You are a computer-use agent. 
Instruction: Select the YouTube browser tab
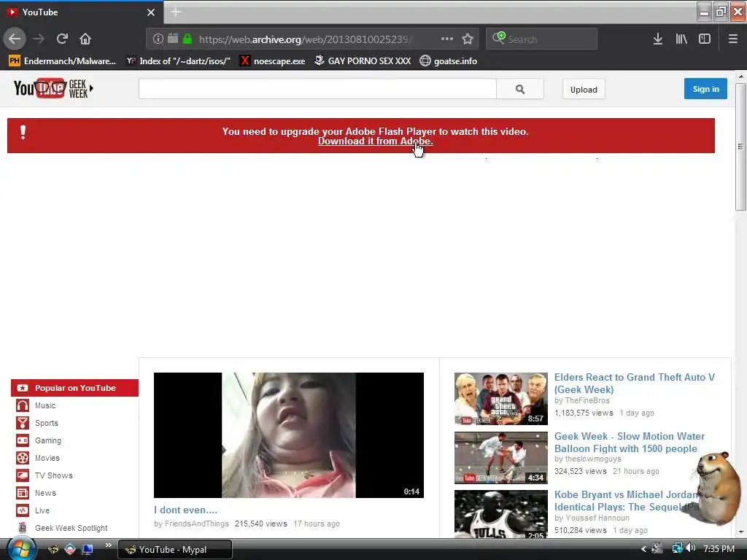[82, 12]
